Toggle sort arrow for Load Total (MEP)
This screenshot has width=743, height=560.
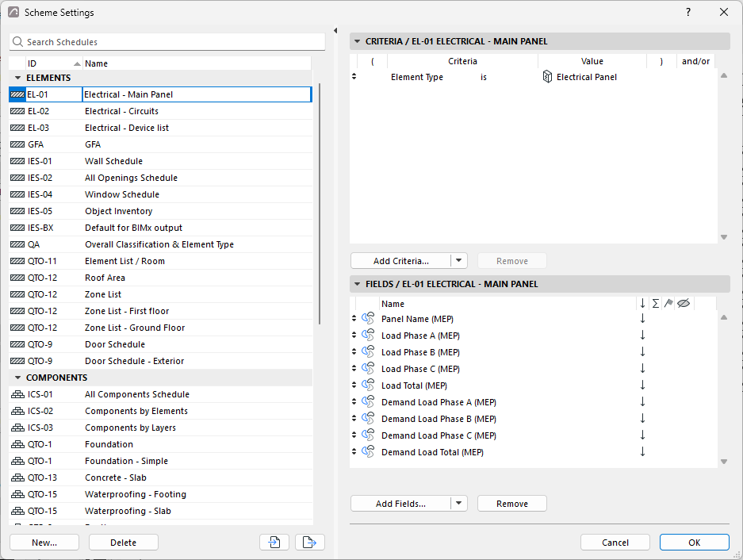point(642,385)
